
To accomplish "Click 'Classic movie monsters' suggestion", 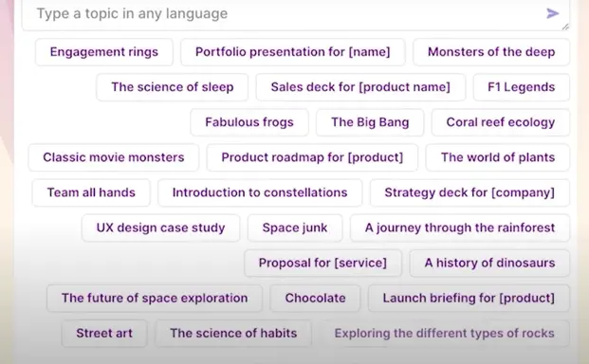I will 114,157.
